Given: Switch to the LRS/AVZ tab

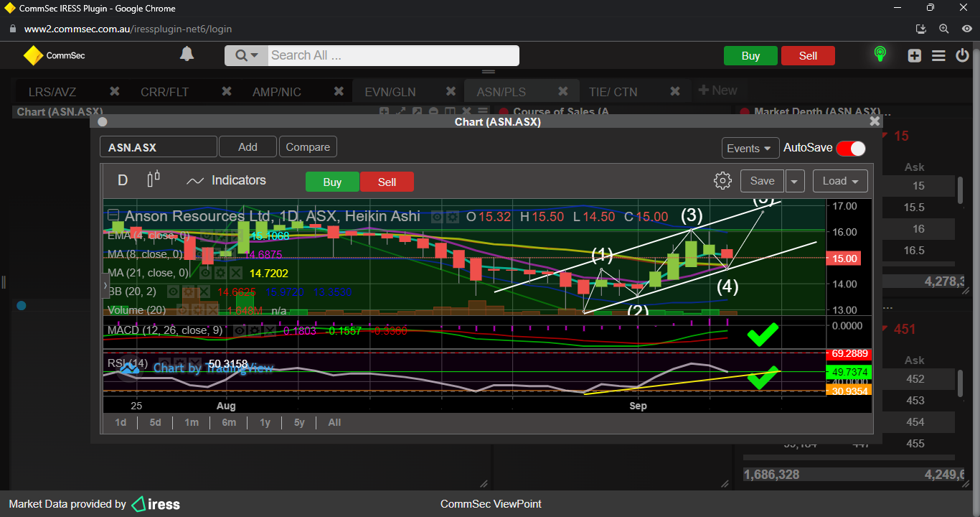Looking at the screenshot, I should pyautogui.click(x=52, y=92).
